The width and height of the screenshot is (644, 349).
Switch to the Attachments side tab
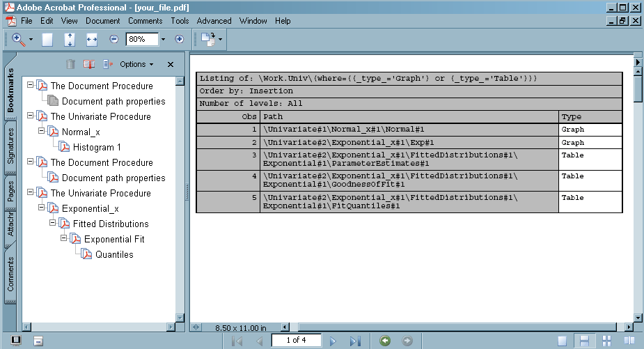pos(10,225)
